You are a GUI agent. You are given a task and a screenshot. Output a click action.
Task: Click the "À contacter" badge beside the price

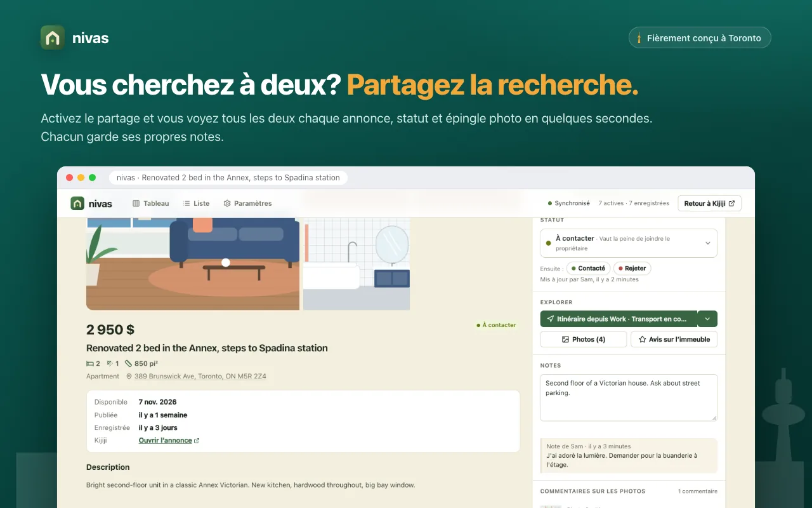tap(496, 325)
